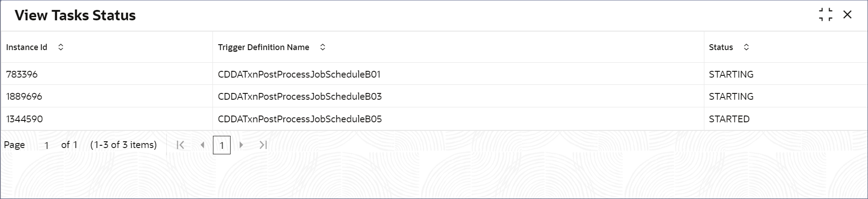This screenshot has width=868, height=199.
Task: Select instance 783396 row
Action: coord(434,74)
